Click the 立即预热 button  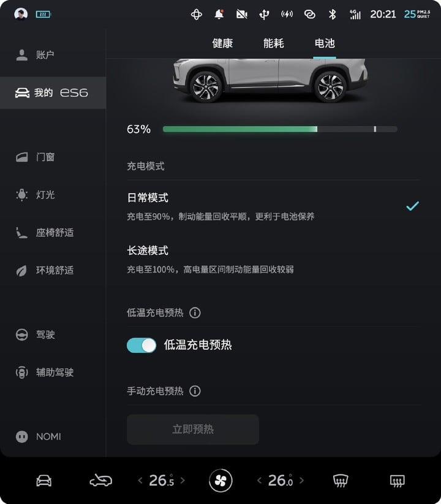click(x=193, y=429)
